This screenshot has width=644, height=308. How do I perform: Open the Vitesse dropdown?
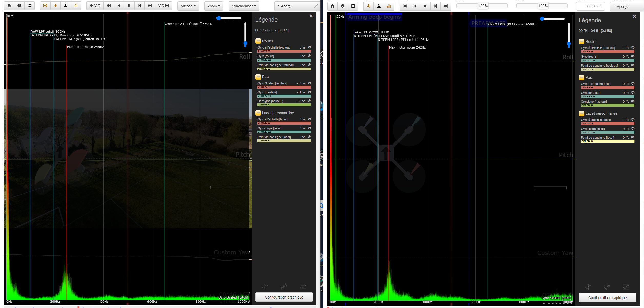[x=188, y=6]
